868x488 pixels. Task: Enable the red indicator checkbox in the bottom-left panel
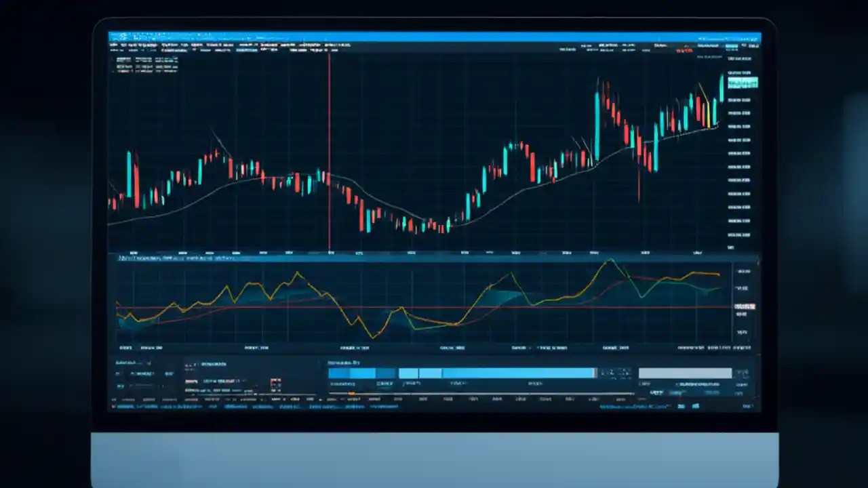click(x=274, y=381)
